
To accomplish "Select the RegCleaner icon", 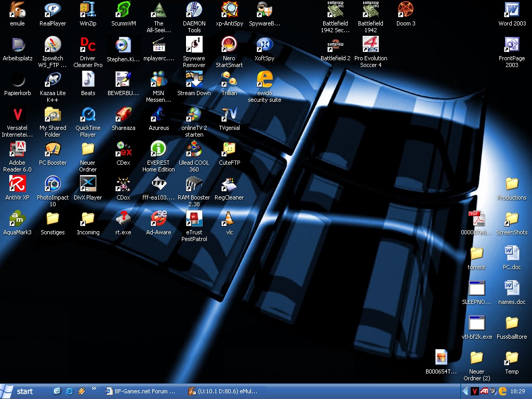I will [x=229, y=188].
